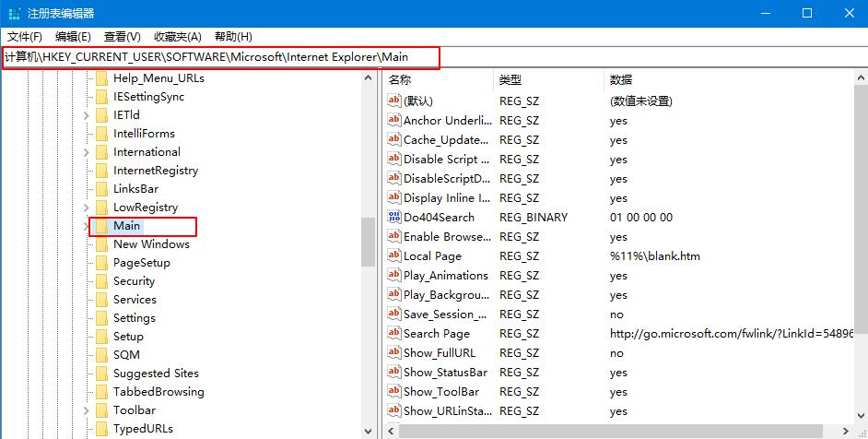Click the Do404Search binary value icon
Screen dimensions: 868x439
394,218
